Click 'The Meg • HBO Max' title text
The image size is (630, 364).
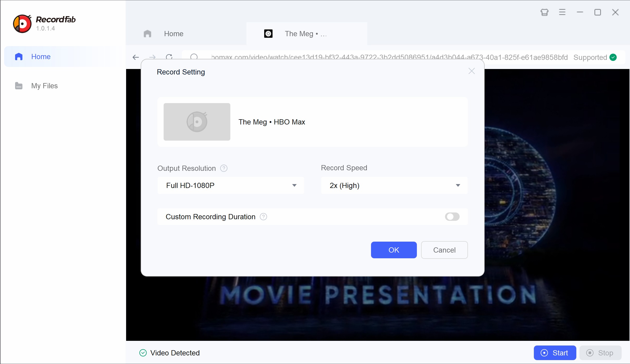[x=272, y=122]
